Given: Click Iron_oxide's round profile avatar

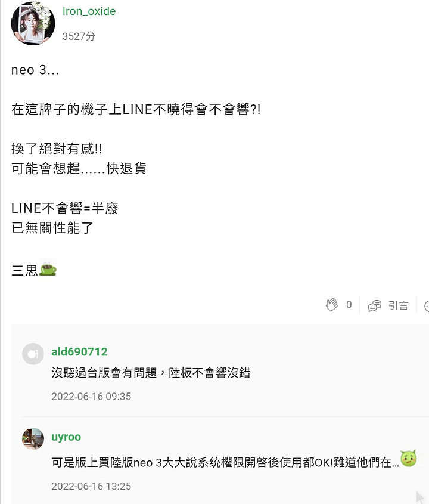Looking at the screenshot, I should point(33,23).
